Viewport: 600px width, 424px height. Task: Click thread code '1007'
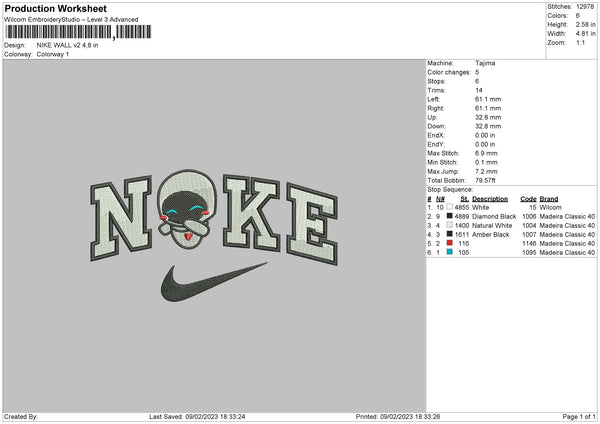point(529,235)
